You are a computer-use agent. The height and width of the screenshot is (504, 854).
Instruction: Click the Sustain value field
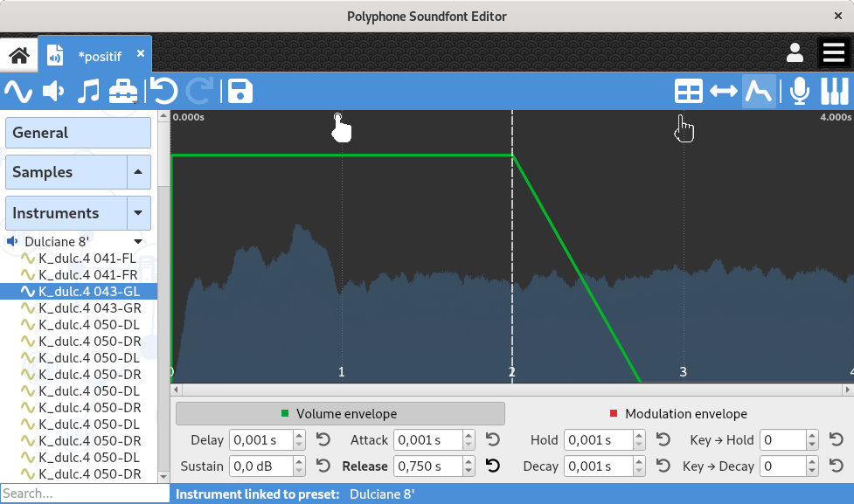tap(260, 466)
